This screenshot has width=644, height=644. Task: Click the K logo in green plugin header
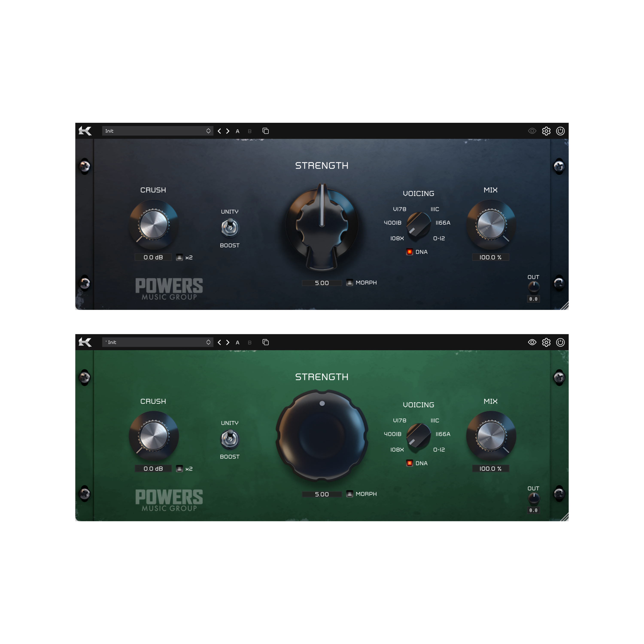tap(85, 342)
